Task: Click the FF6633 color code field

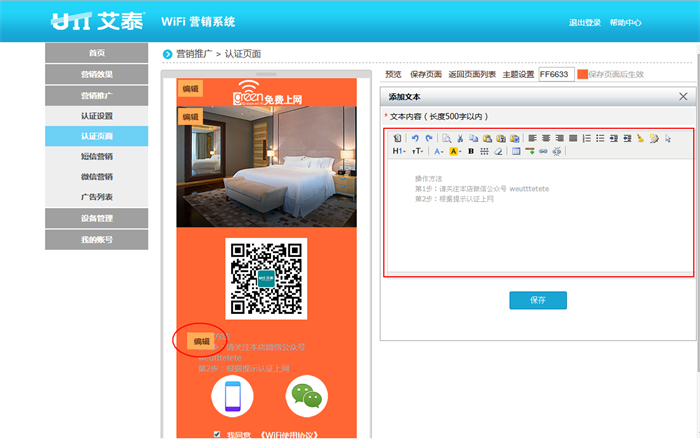Action: click(556, 74)
